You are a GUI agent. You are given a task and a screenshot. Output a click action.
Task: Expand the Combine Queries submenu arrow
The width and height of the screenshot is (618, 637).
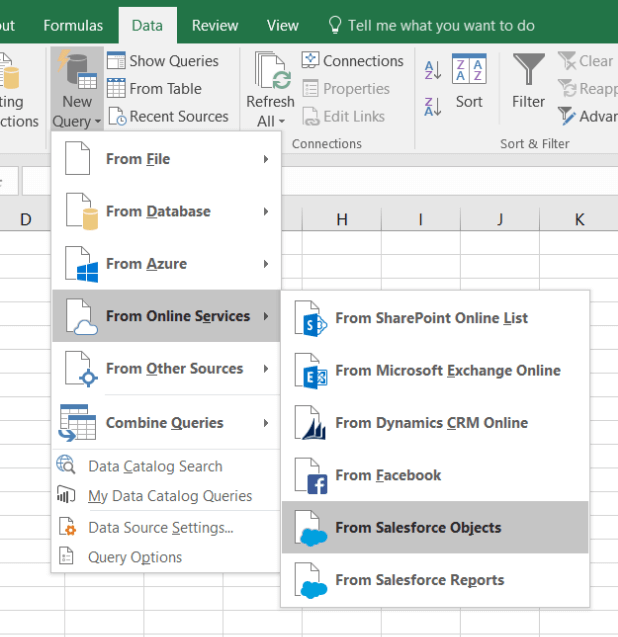coord(266,423)
